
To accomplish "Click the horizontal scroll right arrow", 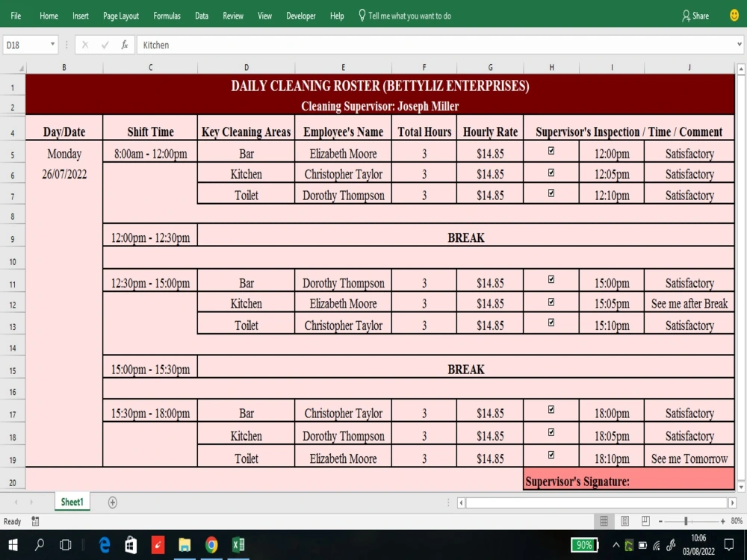I will click(732, 503).
